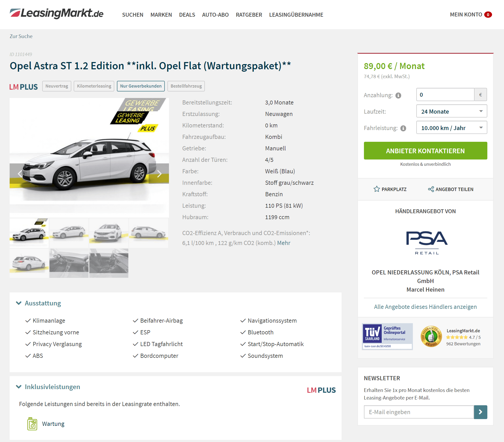Click Fahrleistung info icon

click(403, 128)
